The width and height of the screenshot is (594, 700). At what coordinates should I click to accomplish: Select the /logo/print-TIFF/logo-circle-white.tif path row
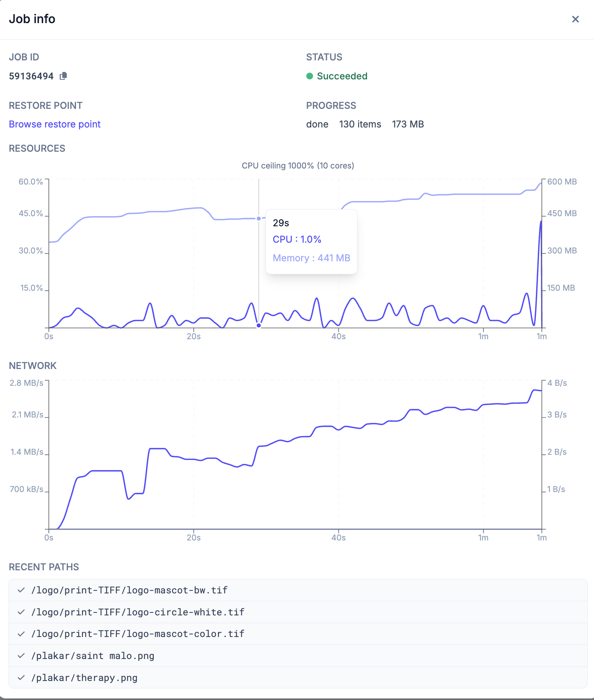pos(298,612)
